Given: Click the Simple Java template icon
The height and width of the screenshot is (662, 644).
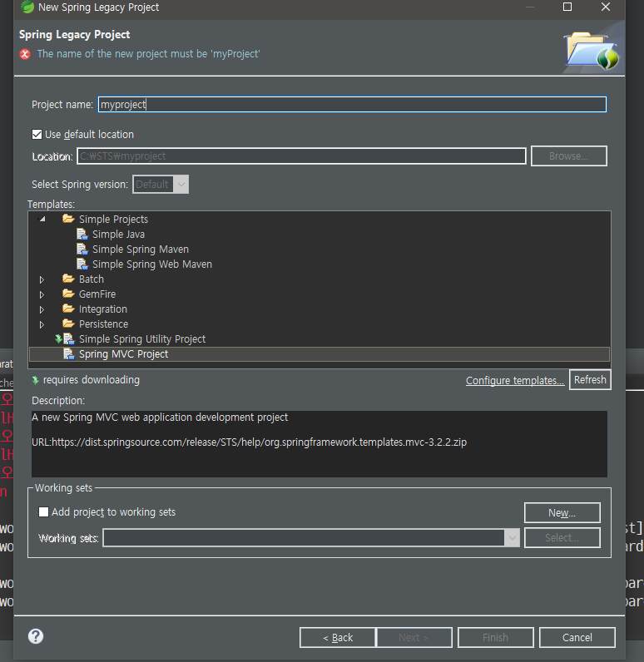Looking at the screenshot, I should pos(82,234).
